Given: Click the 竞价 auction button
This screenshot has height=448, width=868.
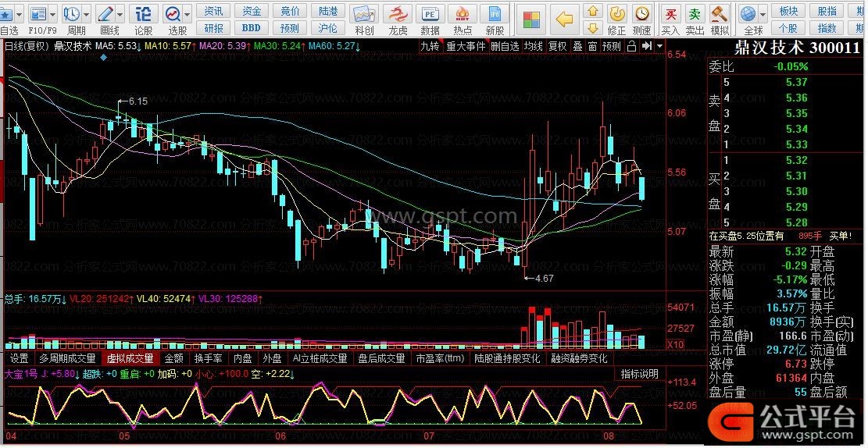Looking at the screenshot, I should 290,11.
